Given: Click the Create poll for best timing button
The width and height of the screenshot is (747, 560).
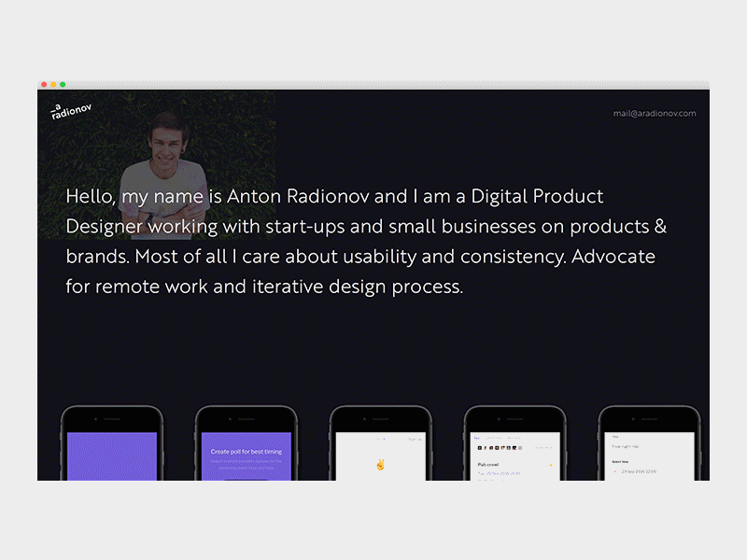Looking at the screenshot, I should 245,450.
